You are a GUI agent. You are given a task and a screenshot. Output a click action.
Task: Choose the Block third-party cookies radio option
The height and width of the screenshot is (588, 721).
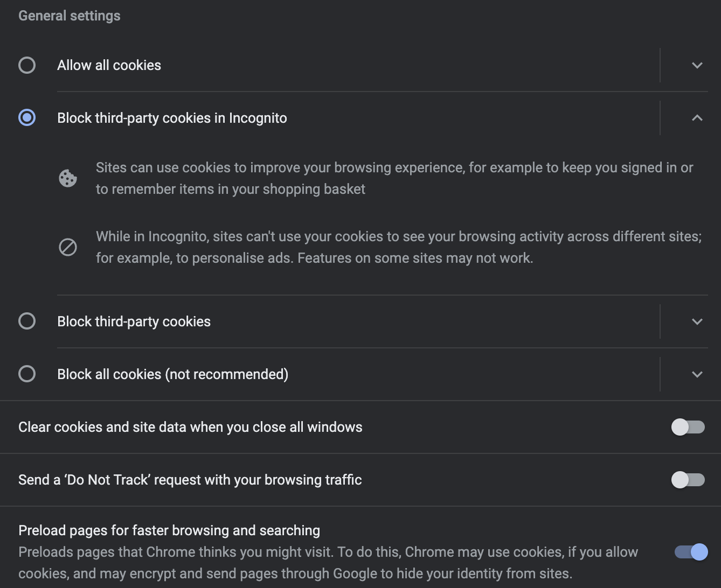[27, 321]
